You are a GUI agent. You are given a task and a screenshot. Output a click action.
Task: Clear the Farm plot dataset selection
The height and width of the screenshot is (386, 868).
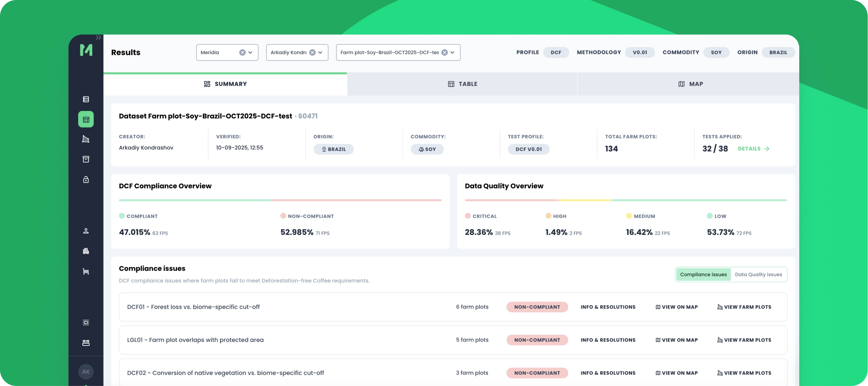[444, 52]
